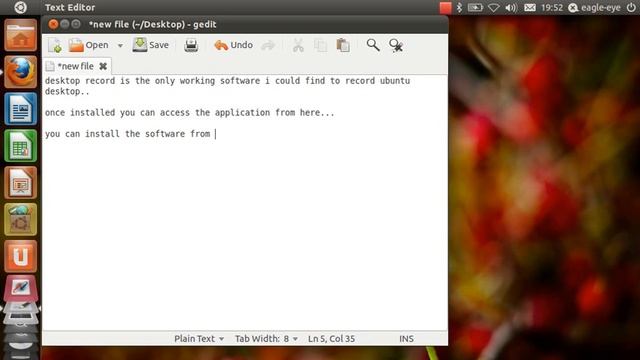This screenshot has height=360, width=640.
Task: Open the messaging mail indicator
Action: 530,7
